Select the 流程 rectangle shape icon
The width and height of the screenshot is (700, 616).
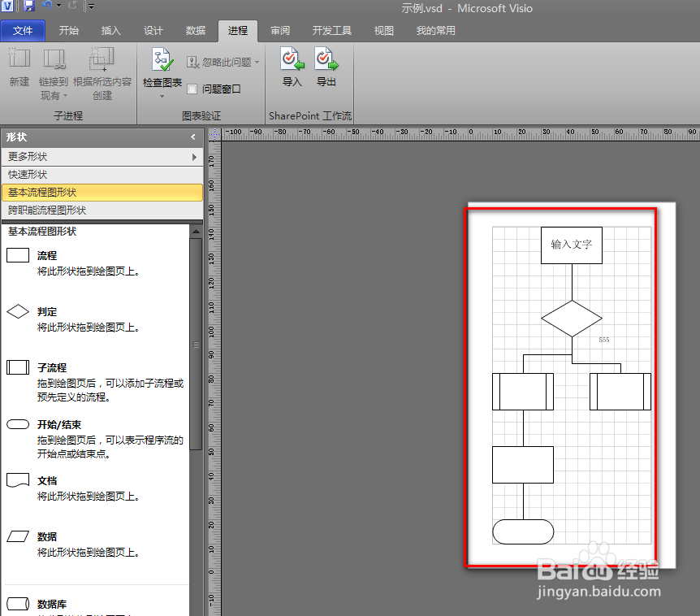pos(18,255)
